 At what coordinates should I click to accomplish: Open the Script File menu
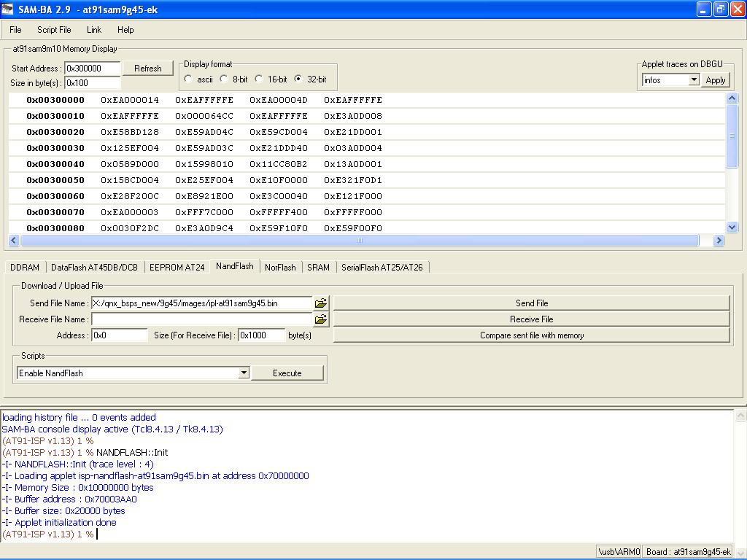pyautogui.click(x=54, y=30)
